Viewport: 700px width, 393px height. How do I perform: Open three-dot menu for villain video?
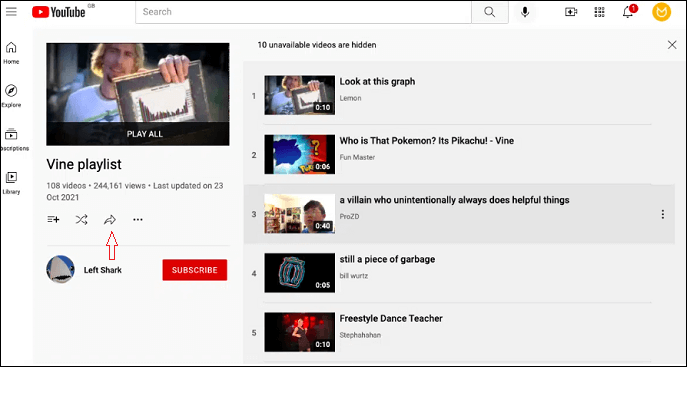pos(663,214)
